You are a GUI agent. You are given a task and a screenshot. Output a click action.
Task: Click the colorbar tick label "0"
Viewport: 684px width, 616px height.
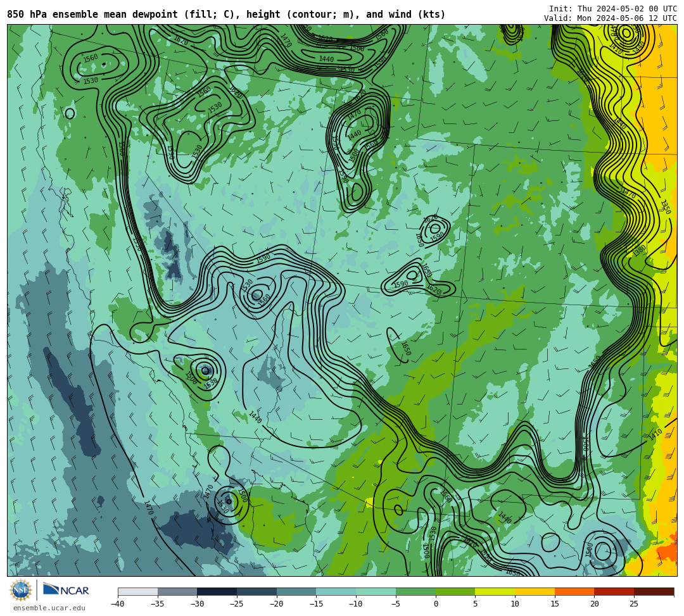pos(436,604)
